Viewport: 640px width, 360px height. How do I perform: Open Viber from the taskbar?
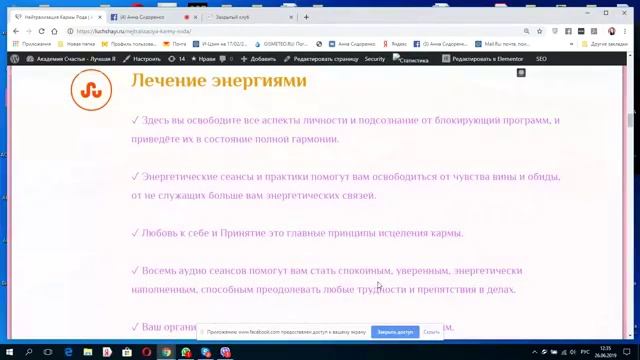225,352
